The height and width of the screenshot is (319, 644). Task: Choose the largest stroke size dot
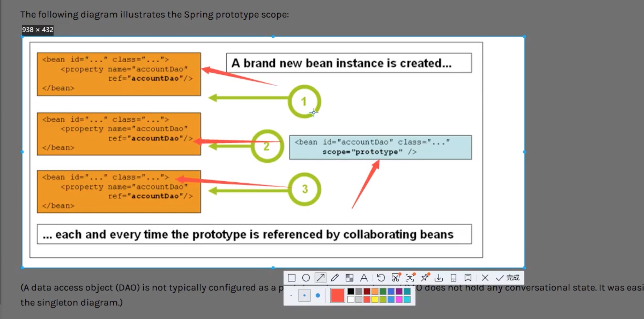tap(318, 296)
